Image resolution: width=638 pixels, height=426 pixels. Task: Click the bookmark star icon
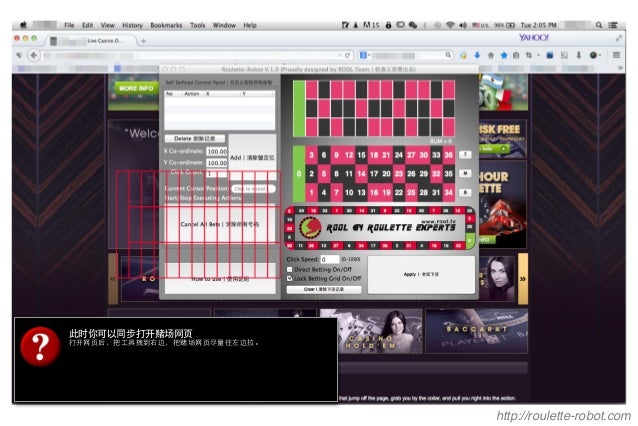(x=504, y=55)
